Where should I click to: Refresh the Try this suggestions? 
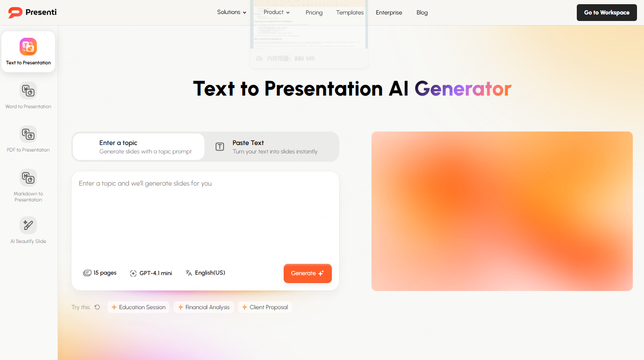point(97,307)
